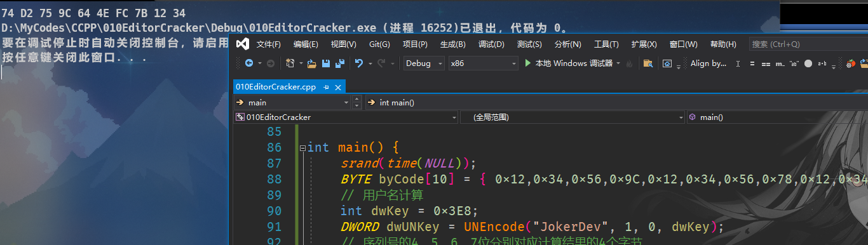Screen dimensions: 868x245
Task: Click code line 90 int dwKey = 0x3E8
Action: (x=409, y=211)
